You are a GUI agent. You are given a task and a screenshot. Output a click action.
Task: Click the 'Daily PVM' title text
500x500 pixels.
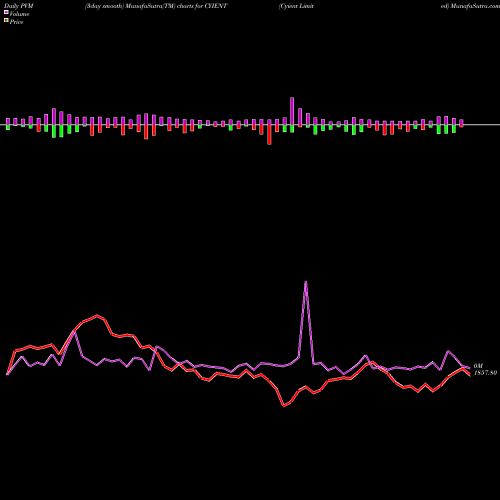point(19,6)
